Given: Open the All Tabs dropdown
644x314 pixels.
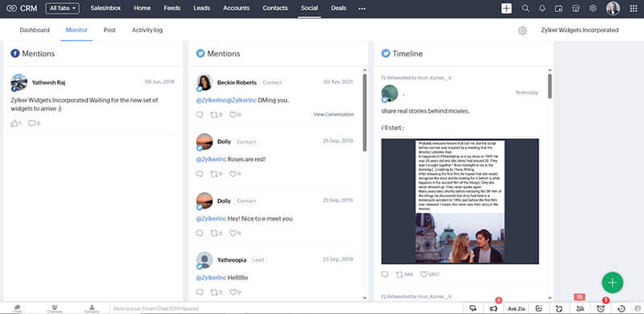Looking at the screenshot, I should point(63,8).
